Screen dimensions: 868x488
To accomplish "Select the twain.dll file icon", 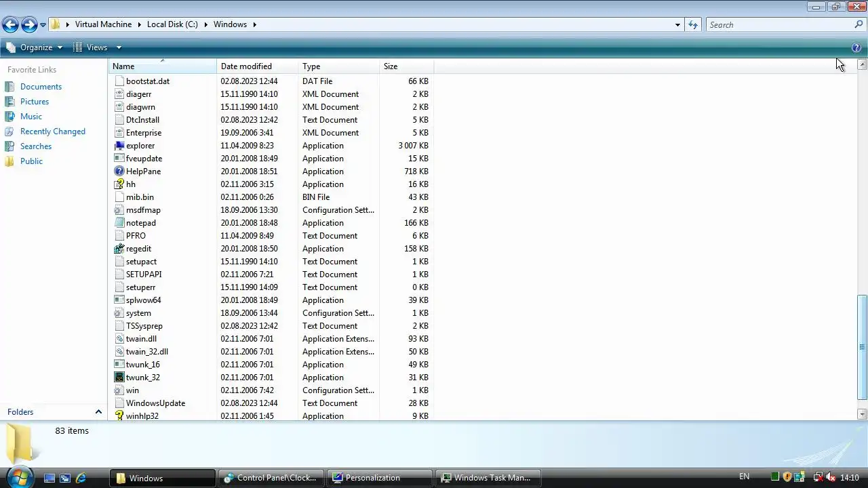I will (119, 339).
